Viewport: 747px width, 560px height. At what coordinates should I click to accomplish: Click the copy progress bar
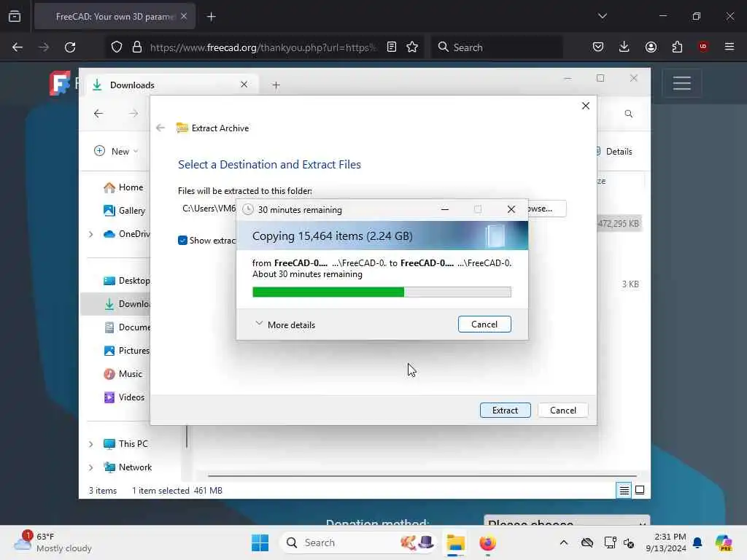pyautogui.click(x=382, y=292)
